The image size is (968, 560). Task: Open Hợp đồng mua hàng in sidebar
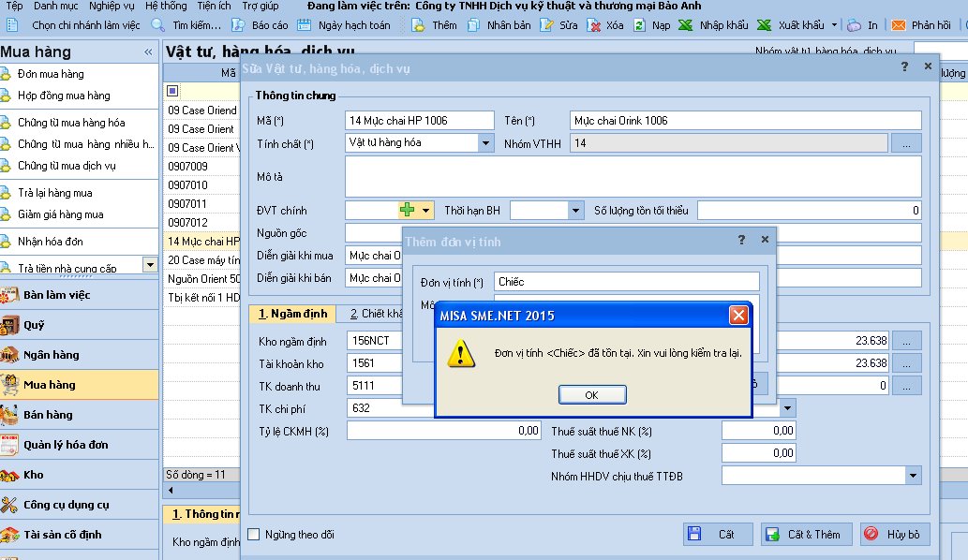click(x=64, y=96)
